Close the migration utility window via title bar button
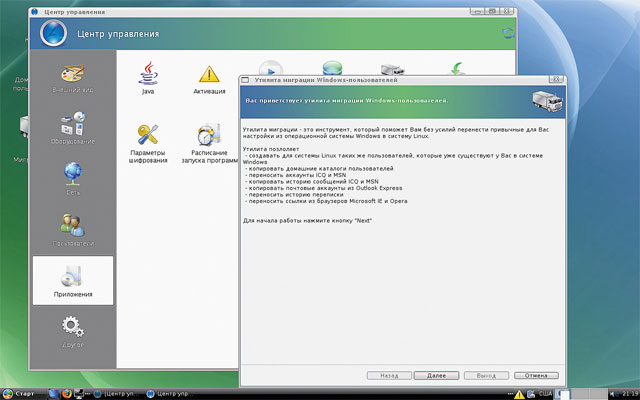Image resolution: width=640 pixels, height=400 pixels. 556,80
